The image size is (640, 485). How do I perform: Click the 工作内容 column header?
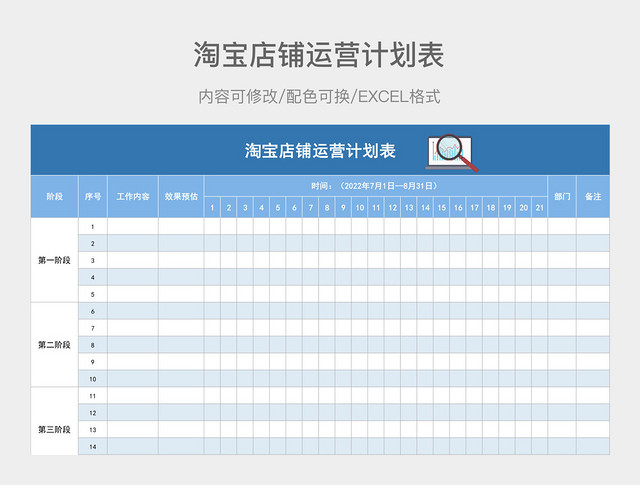pyautogui.click(x=133, y=196)
